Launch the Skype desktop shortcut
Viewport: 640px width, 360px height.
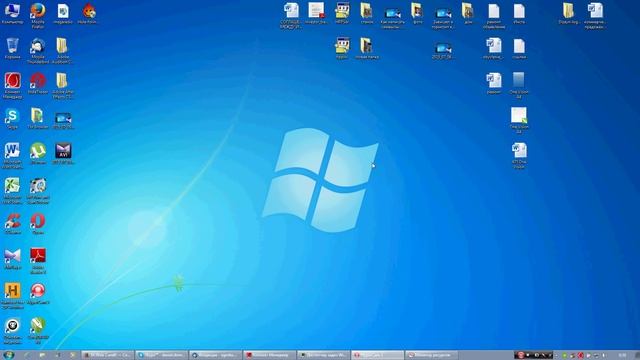click(x=12, y=117)
